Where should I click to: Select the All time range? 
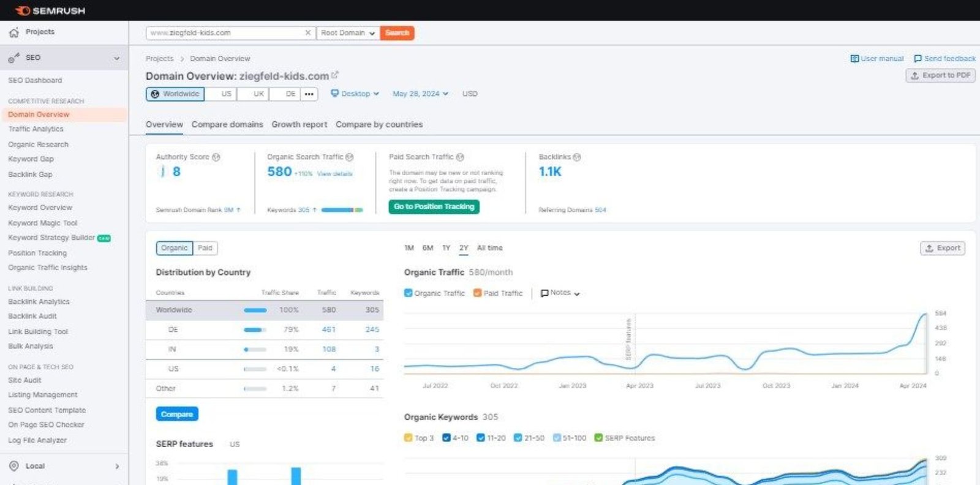(490, 248)
